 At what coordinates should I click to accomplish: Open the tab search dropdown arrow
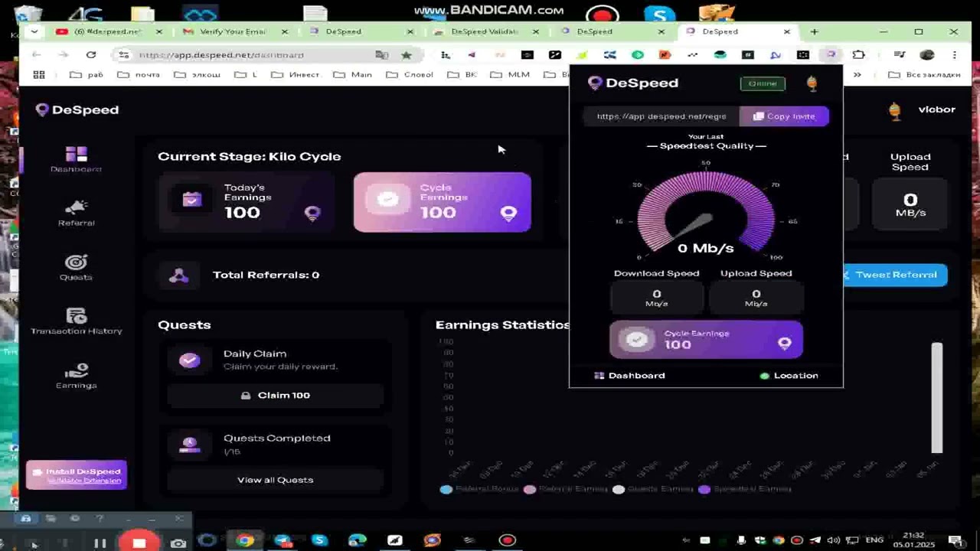[34, 31]
